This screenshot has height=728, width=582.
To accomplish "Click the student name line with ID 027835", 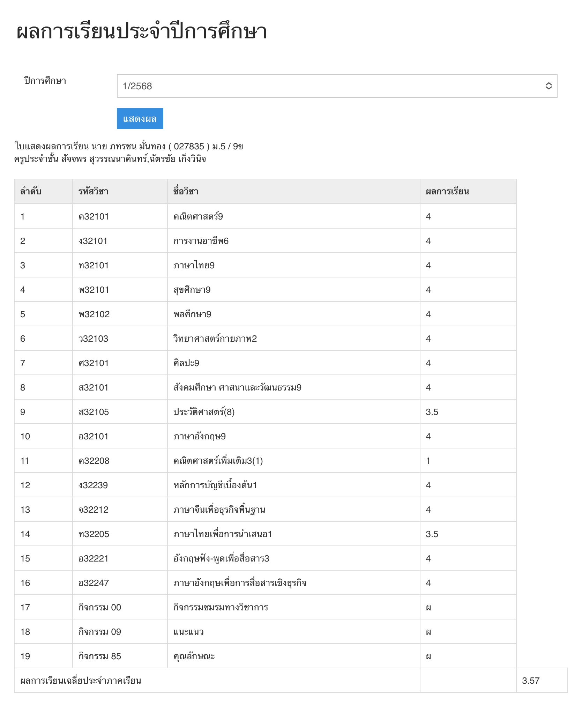I will click(128, 146).
